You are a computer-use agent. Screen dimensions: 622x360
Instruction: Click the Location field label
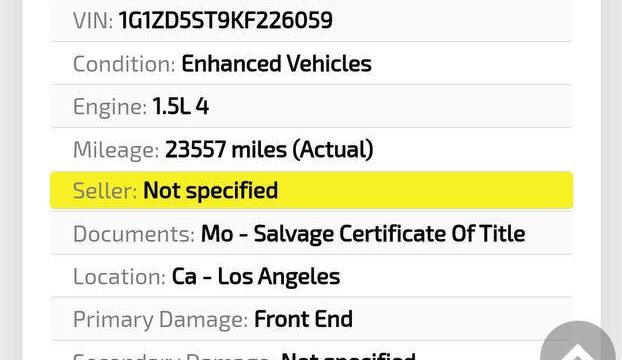119,276
